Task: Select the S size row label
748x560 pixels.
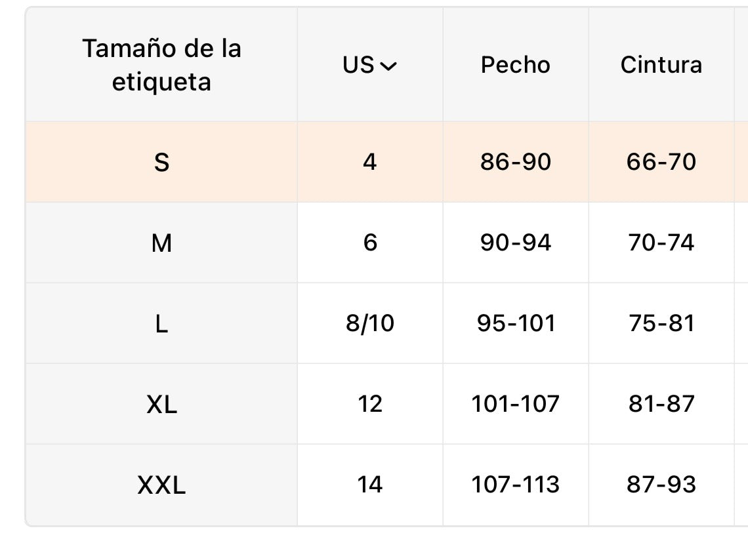Action: click(x=161, y=162)
